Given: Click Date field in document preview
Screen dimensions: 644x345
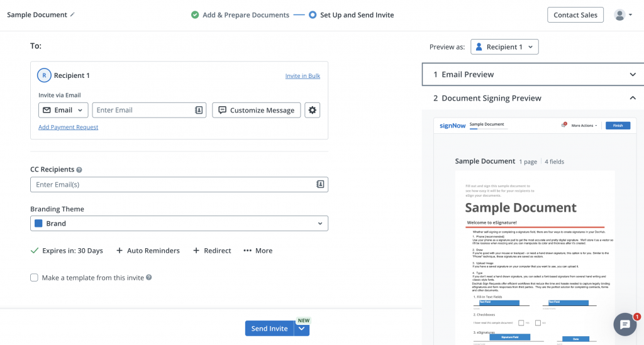Looking at the screenshot, I should pos(576,339).
